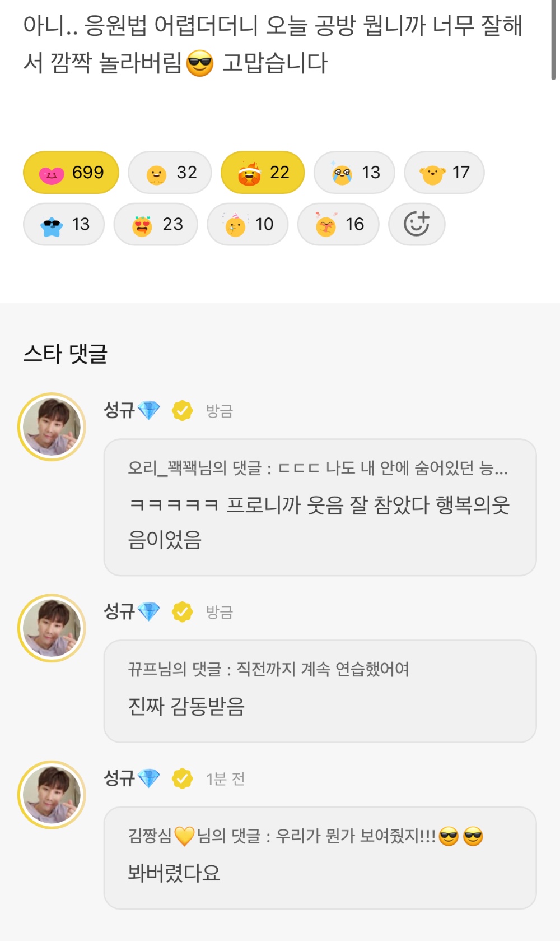Toggle the pink heart reaction with 699
560x941 pixels.
[71, 173]
